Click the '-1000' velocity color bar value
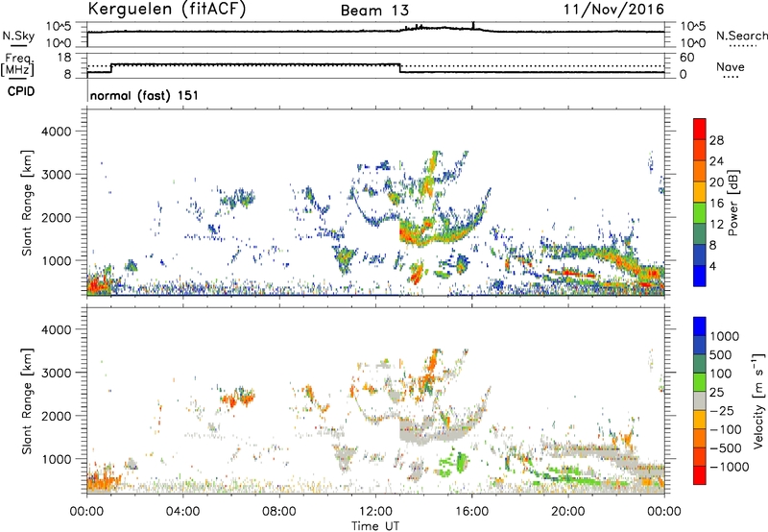 pos(729,467)
